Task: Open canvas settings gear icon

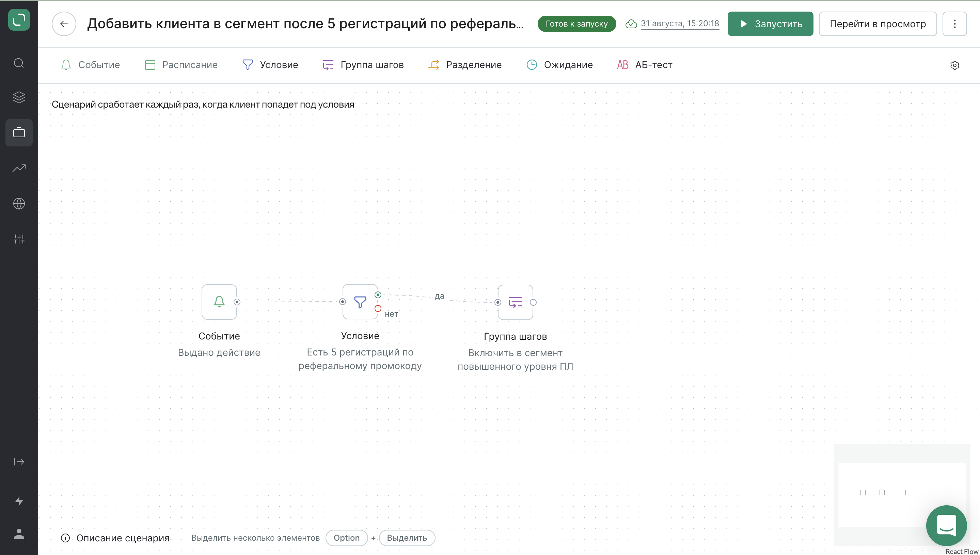Action: (954, 66)
